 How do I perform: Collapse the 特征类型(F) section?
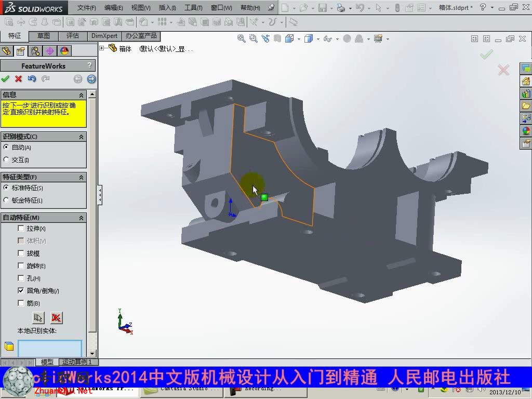tap(81, 177)
